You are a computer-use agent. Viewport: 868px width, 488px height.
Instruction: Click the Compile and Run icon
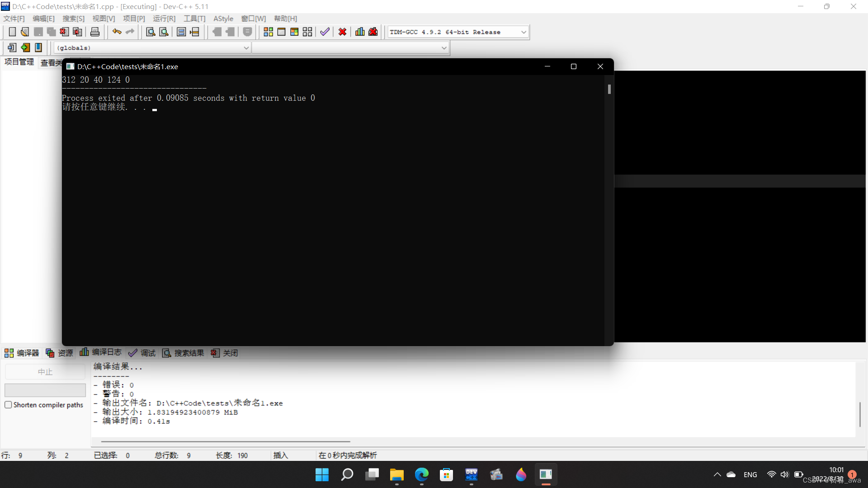(x=294, y=32)
